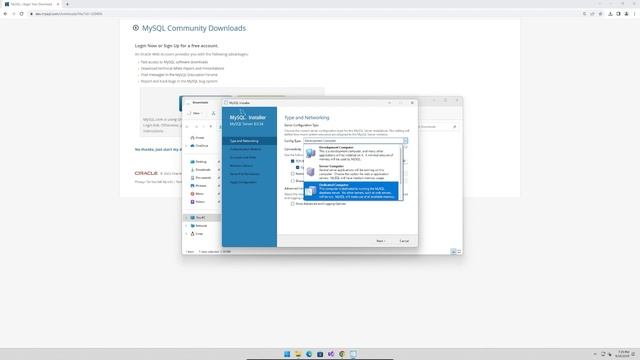Expand the OneDrive tree node

(x=187, y=146)
